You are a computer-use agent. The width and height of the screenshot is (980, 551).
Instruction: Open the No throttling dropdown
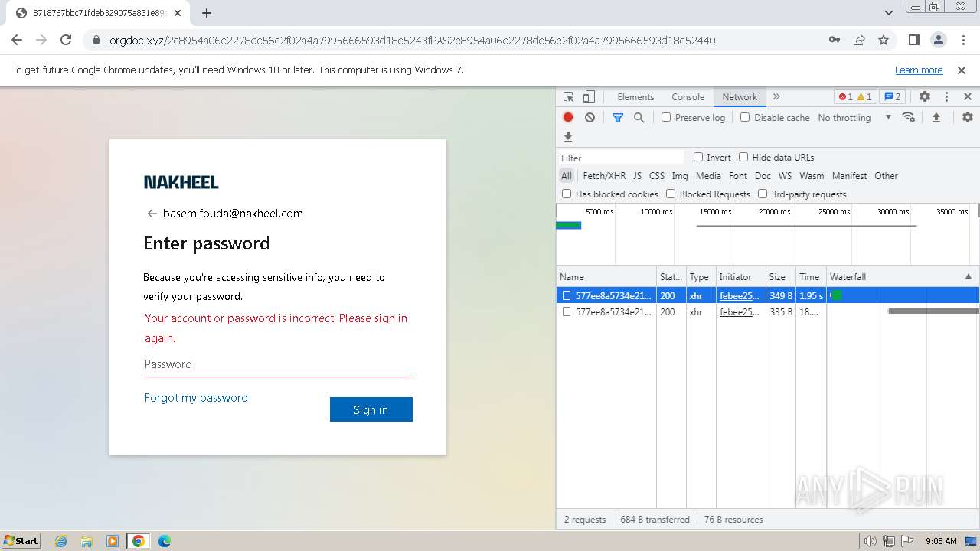854,117
